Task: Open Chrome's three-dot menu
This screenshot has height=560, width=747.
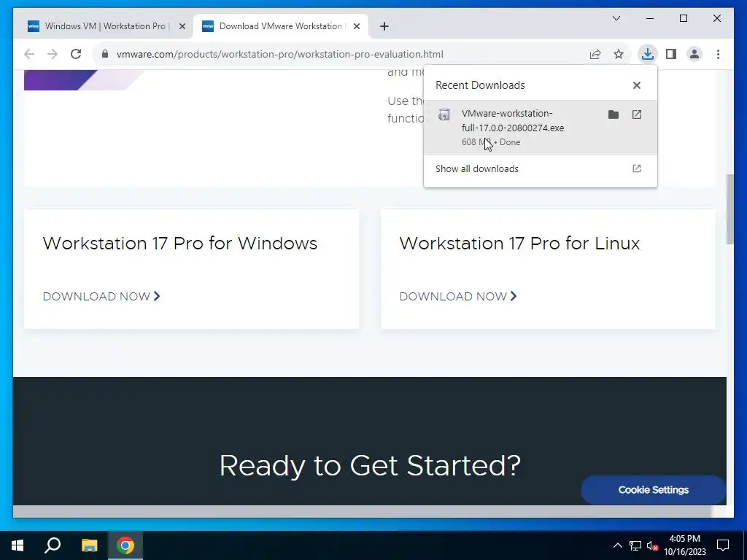Action: (718, 54)
